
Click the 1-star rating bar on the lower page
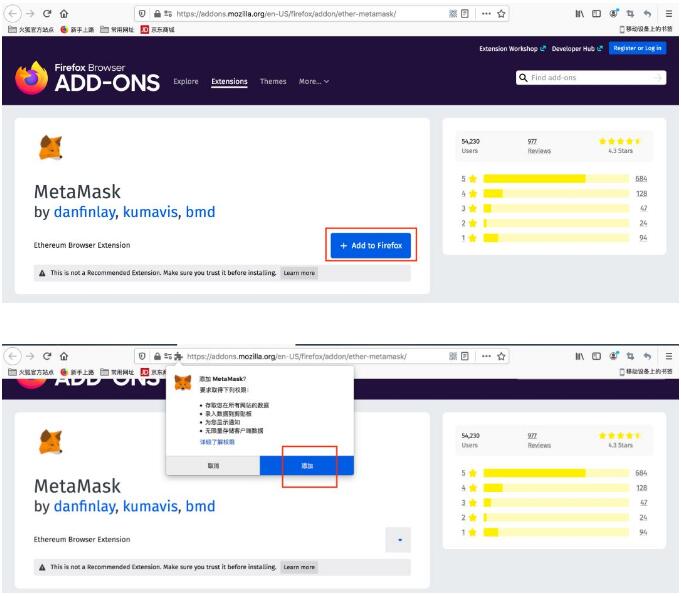[555, 532]
